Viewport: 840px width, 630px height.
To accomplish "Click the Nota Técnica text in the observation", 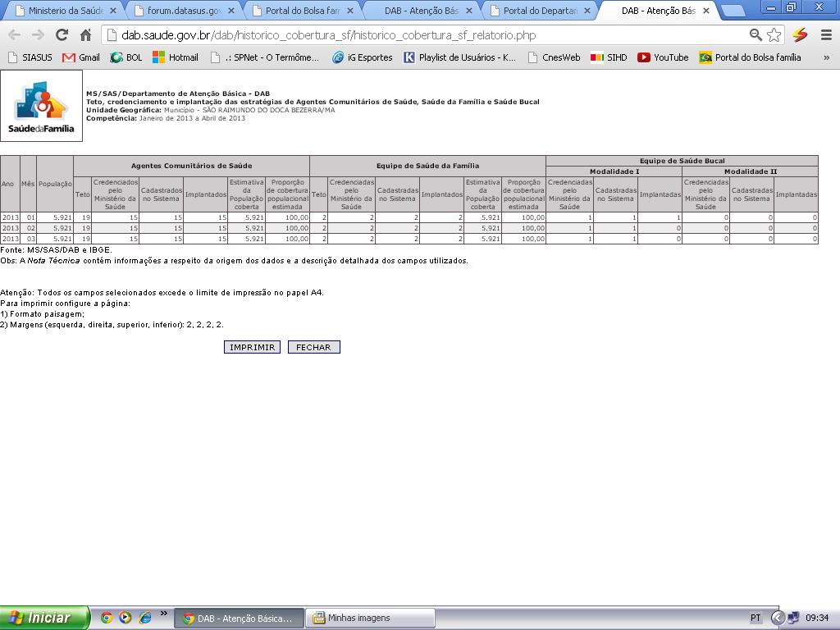I will pyautogui.click(x=53, y=261).
